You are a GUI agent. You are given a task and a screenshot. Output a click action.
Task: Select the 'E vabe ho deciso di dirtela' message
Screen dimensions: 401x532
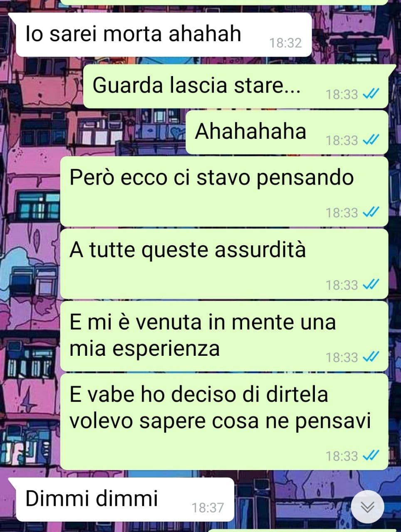224,422
